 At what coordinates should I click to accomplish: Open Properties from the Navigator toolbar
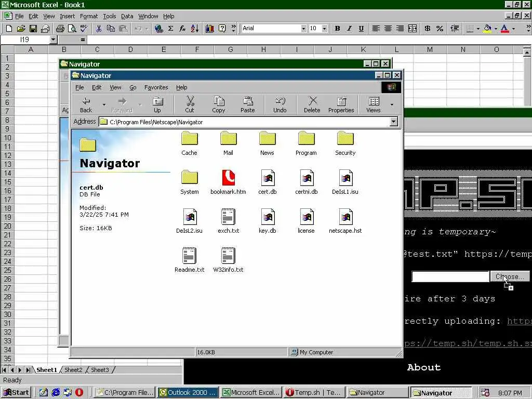[x=341, y=104]
